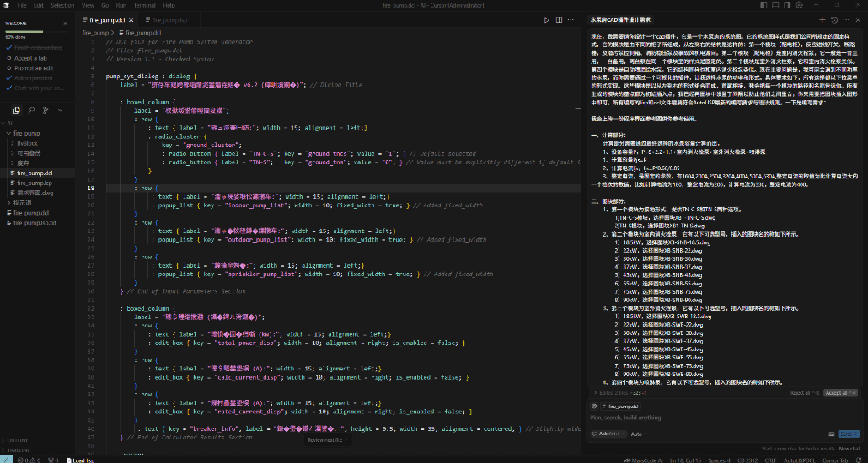Open the Ask mode dropdown in chat
Screen dimensions: 868x463
[x=608, y=434]
